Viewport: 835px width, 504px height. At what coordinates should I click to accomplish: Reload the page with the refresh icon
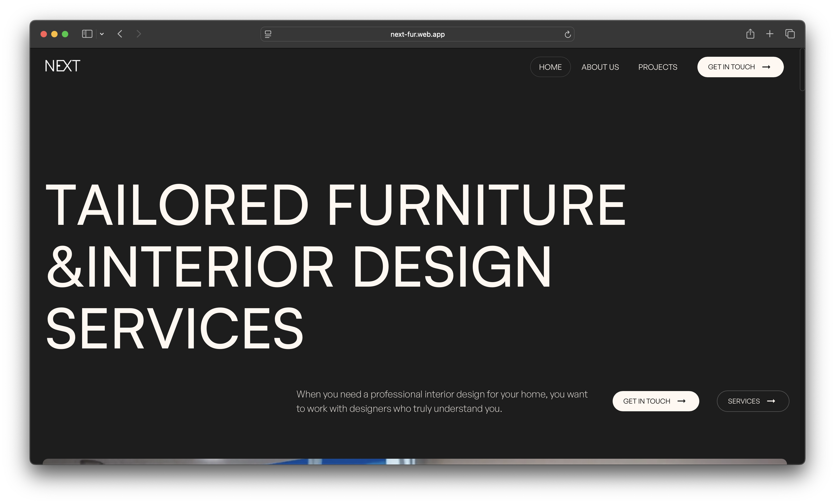click(x=568, y=34)
